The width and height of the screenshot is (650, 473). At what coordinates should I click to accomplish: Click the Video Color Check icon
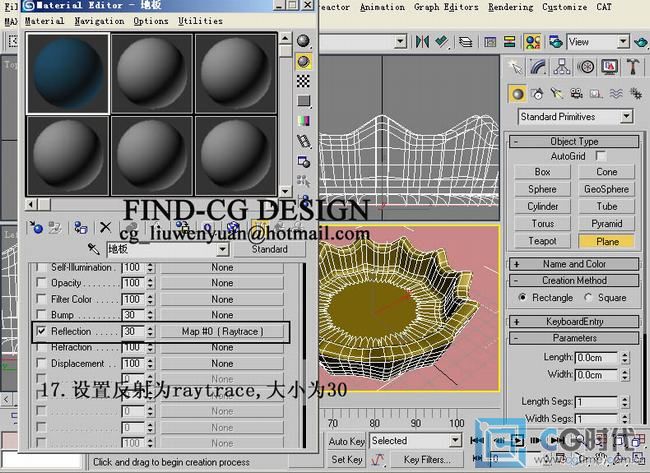[x=303, y=121]
